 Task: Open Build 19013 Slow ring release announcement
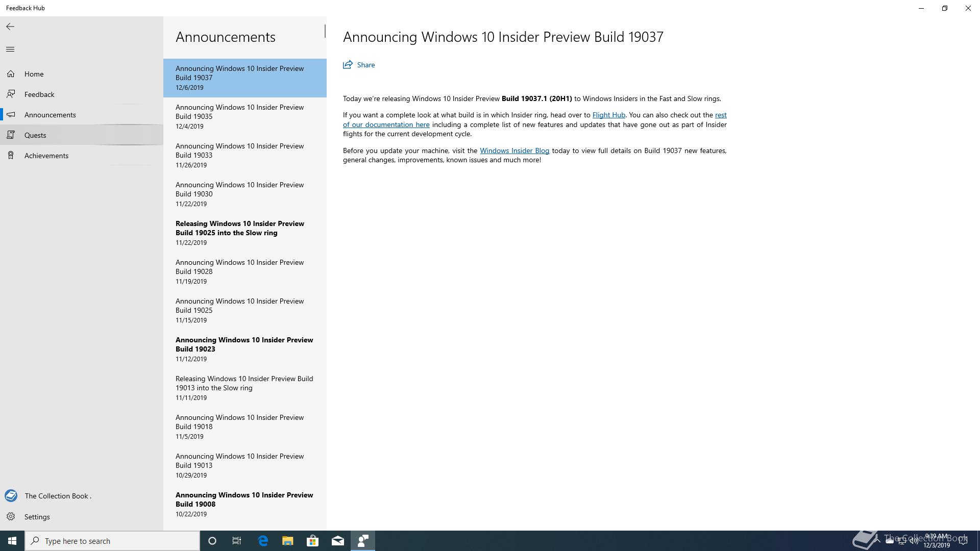(x=245, y=388)
